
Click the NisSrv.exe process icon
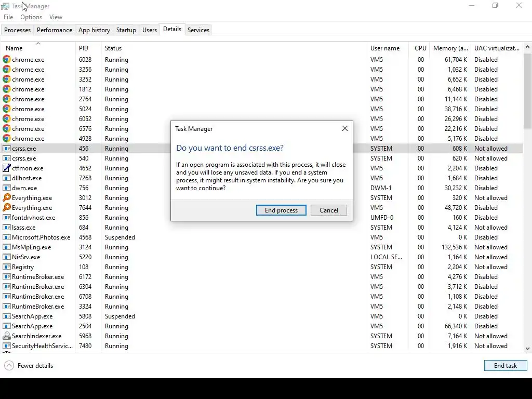click(x=6, y=257)
